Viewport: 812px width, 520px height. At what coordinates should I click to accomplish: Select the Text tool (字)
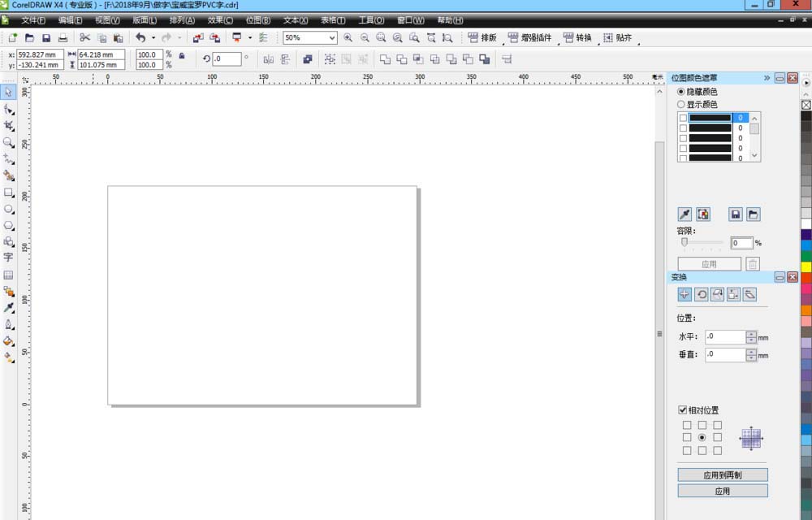point(8,258)
